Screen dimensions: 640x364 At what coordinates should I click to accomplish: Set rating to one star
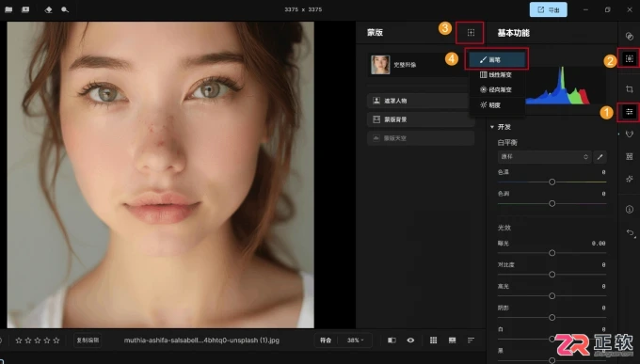[x=19, y=340]
